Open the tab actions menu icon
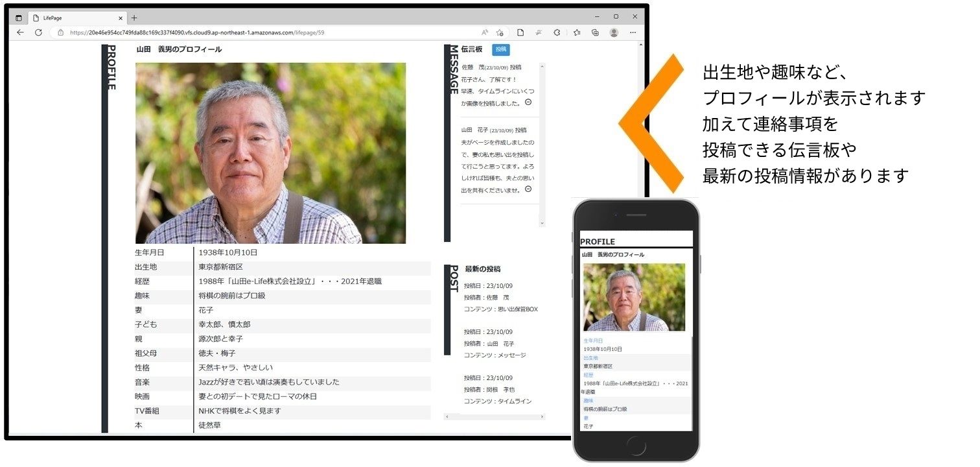The height and width of the screenshot is (467, 980). [x=18, y=18]
